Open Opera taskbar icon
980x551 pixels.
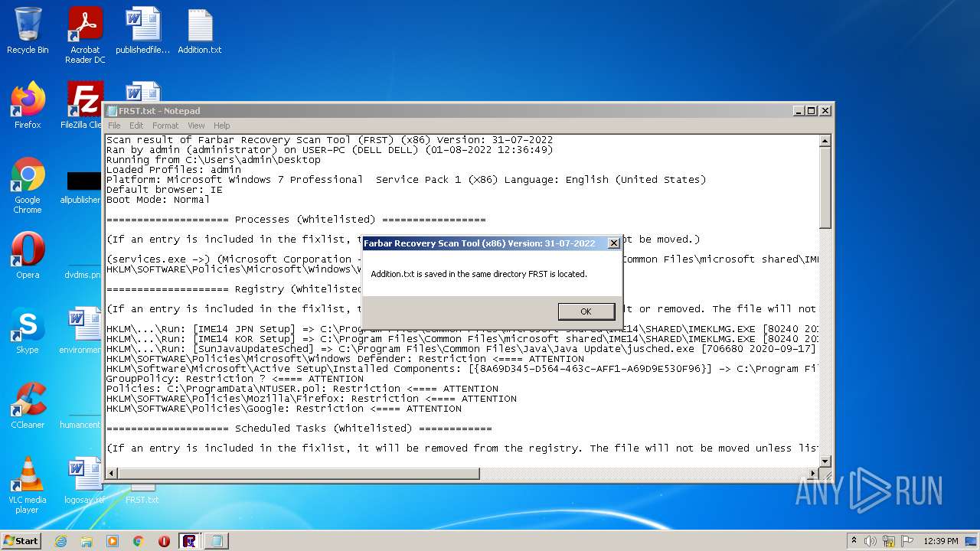pos(164,541)
